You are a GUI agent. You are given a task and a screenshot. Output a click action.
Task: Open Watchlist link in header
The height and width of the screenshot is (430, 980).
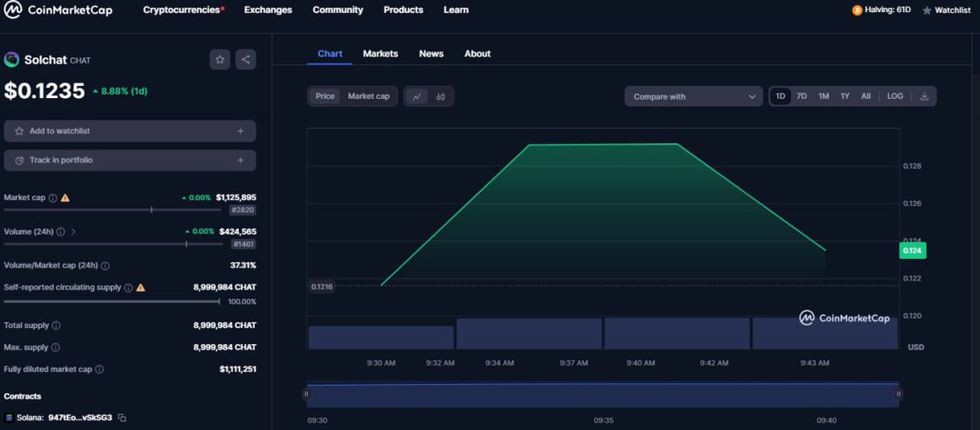coord(947,11)
